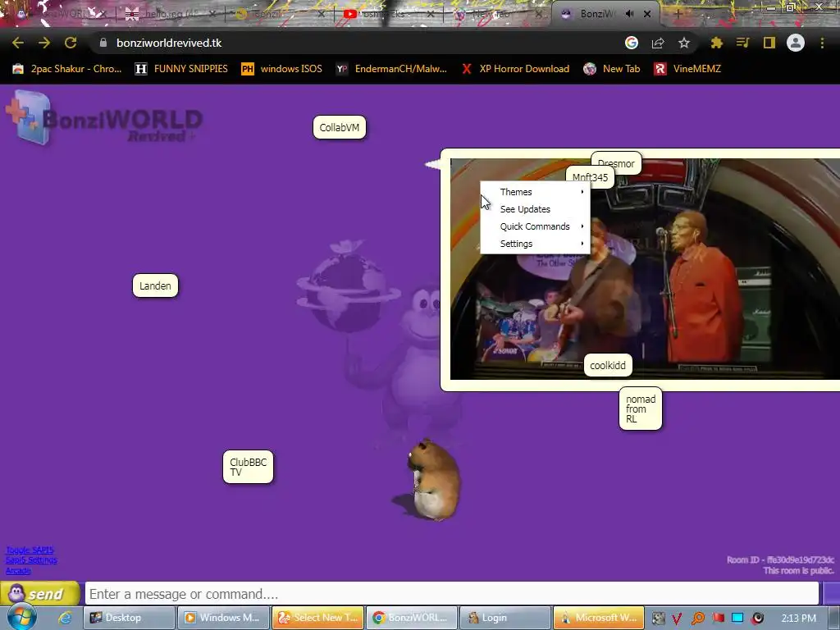Open the EndermanCH/Malw... bookmark
This screenshot has height=630, width=840.
click(391, 69)
